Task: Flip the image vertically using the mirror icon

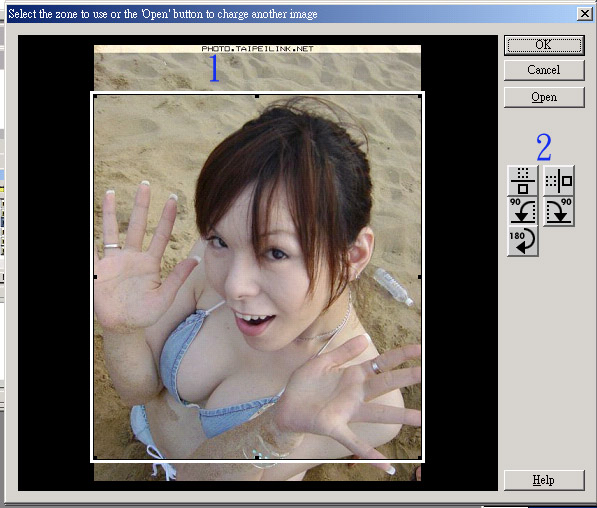Action: click(522, 181)
